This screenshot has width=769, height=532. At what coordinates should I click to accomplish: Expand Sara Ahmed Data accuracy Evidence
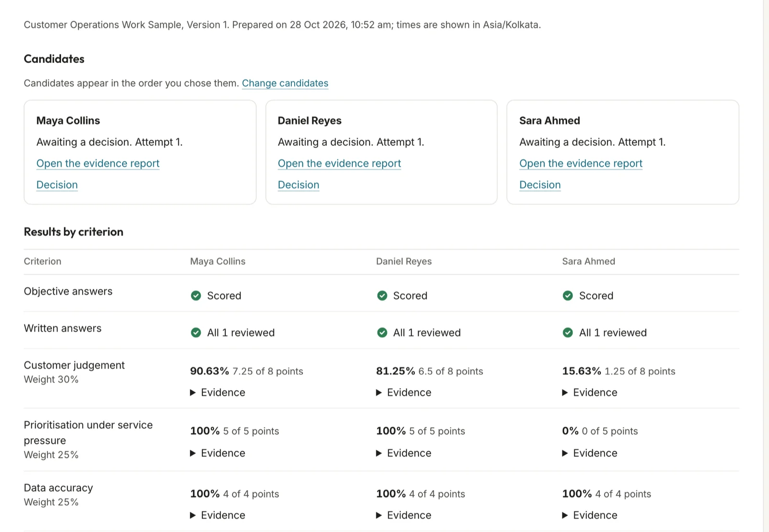tap(590, 515)
